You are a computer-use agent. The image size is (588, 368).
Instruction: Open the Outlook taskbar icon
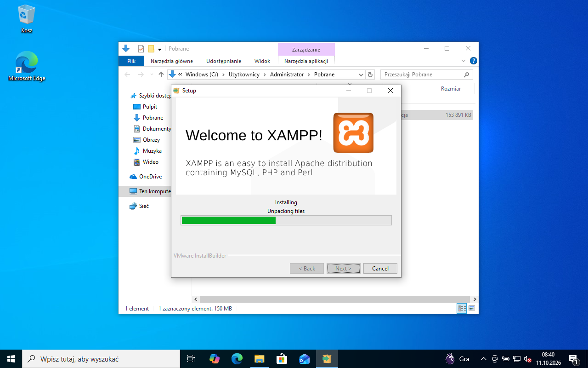(304, 359)
